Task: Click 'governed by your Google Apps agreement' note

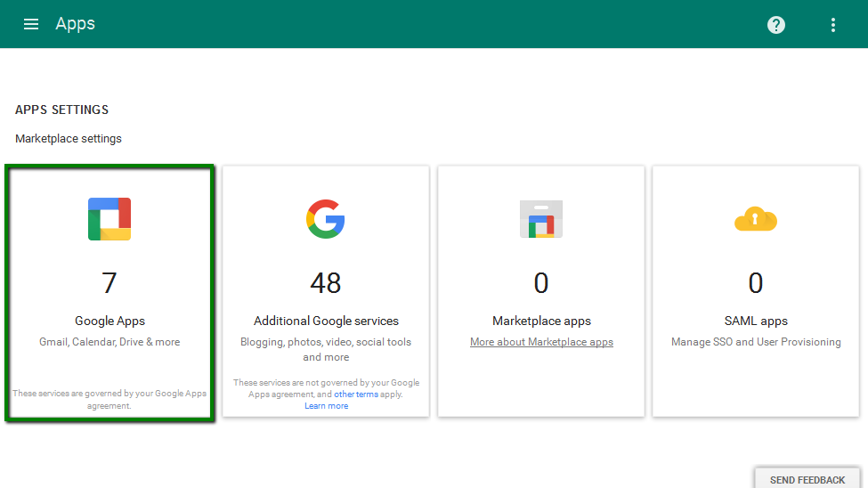Action: tap(110, 399)
